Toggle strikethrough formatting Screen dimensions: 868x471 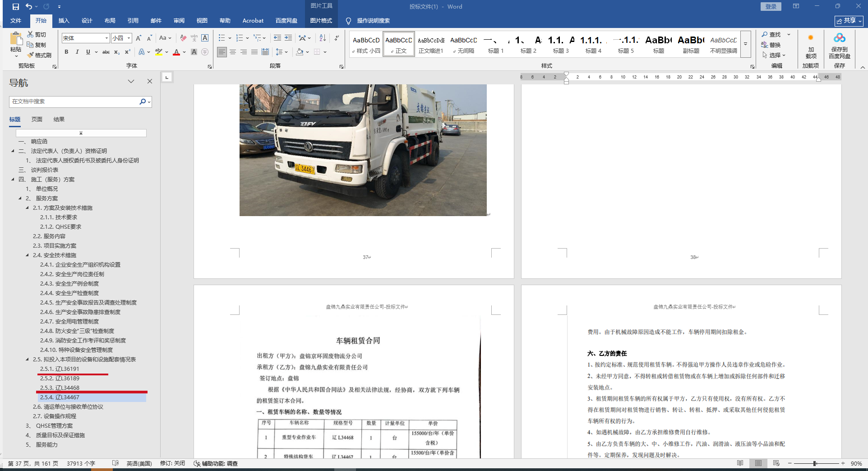tap(106, 52)
